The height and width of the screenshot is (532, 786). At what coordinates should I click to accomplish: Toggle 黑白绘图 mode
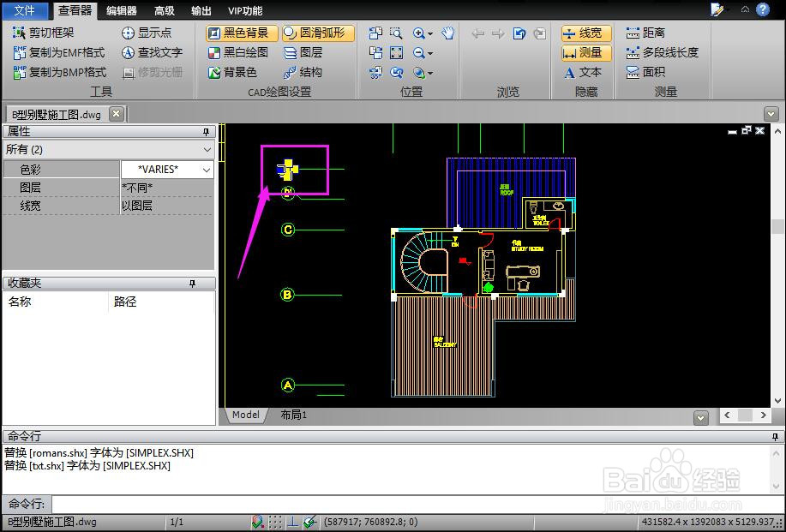[238, 52]
